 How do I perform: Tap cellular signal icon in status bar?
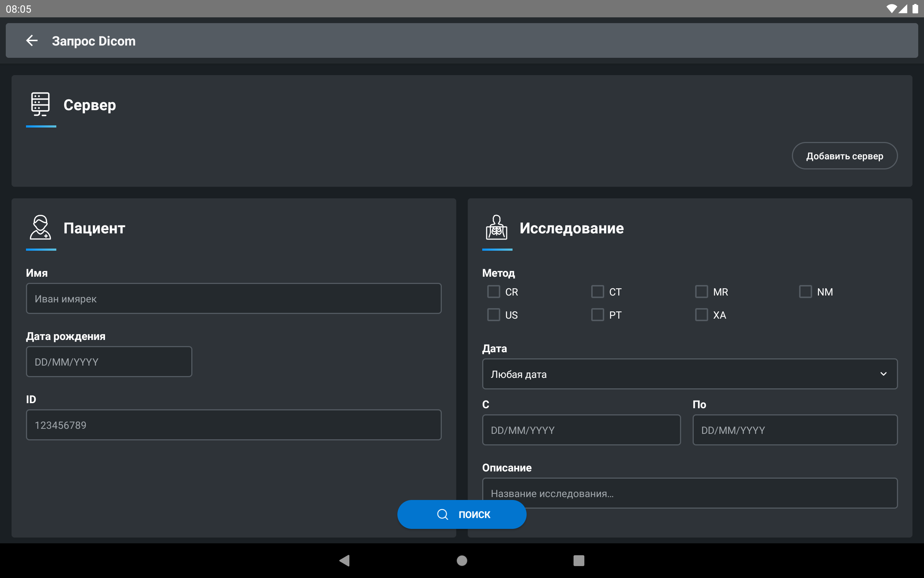coord(903,8)
